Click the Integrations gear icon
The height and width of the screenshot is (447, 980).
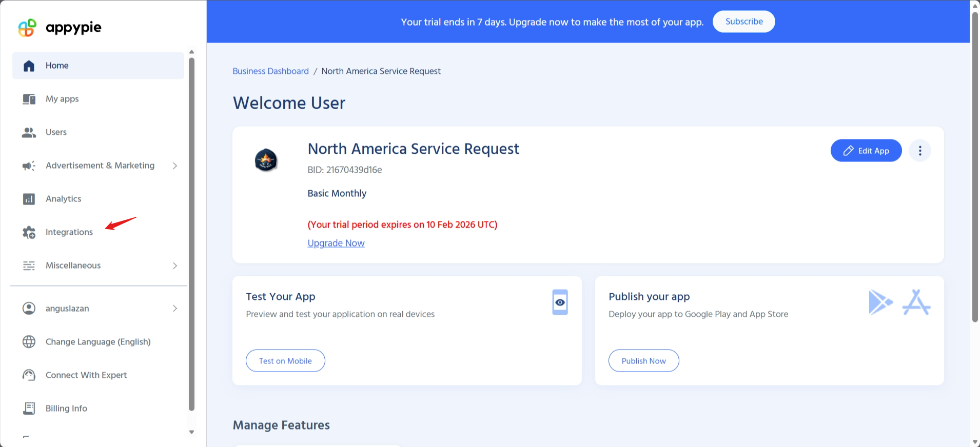tap(29, 232)
